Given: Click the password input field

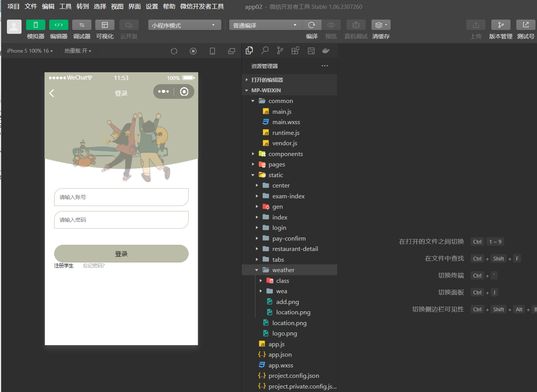Looking at the screenshot, I should 121,220.
